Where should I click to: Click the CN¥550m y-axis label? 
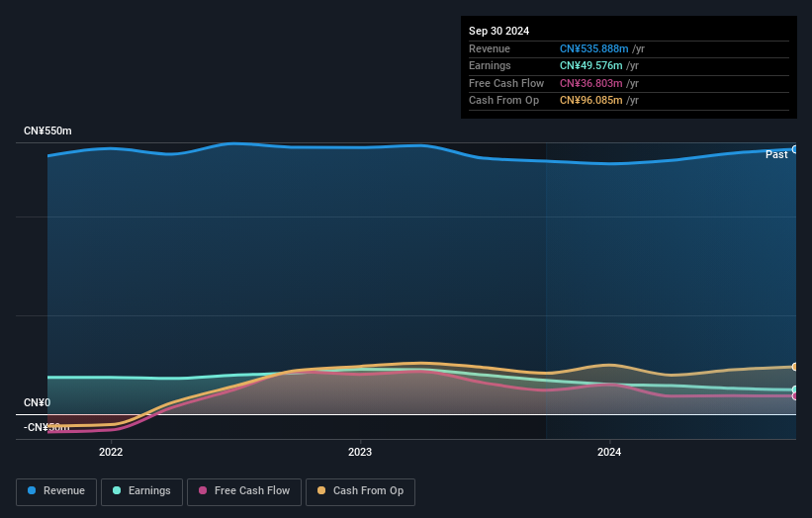pyautogui.click(x=47, y=130)
